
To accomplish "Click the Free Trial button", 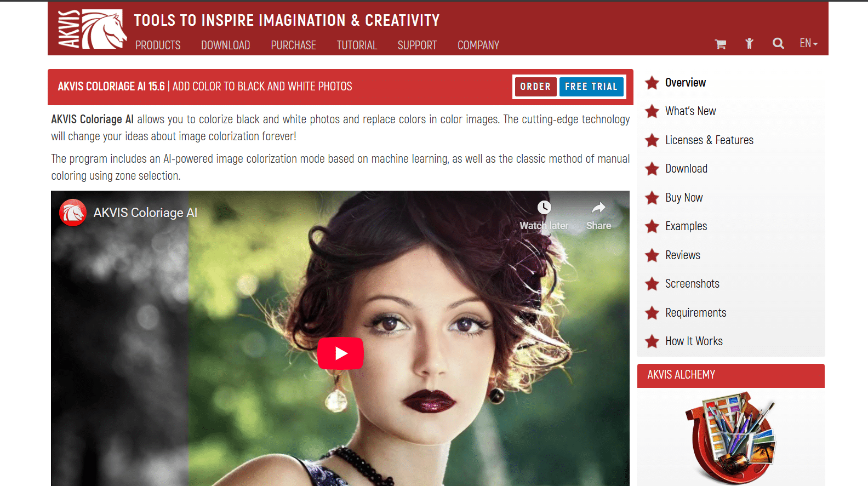I will pyautogui.click(x=591, y=87).
